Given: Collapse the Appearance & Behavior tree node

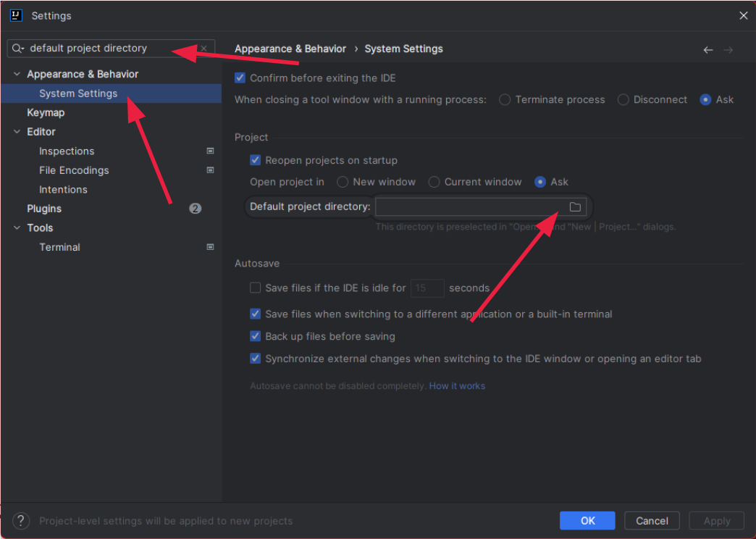Looking at the screenshot, I should [17, 74].
